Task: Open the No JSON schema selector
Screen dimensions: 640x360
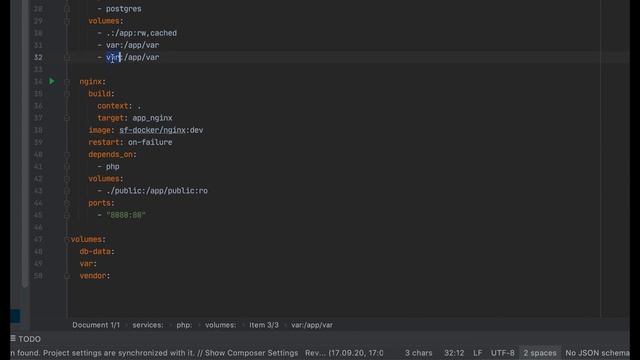Action: pos(597,353)
